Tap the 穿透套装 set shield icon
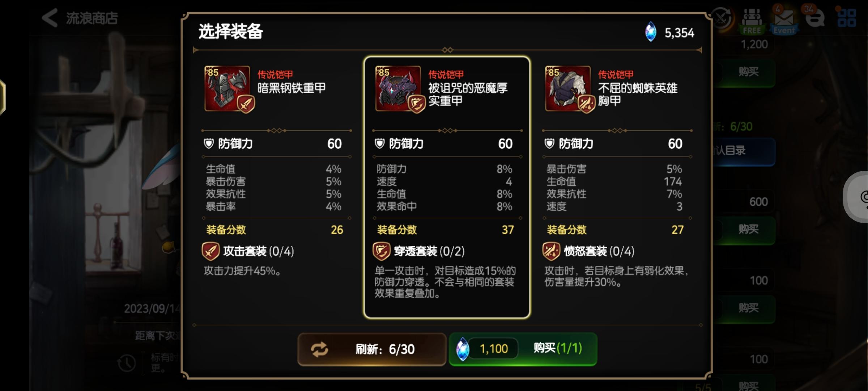 coord(382,251)
